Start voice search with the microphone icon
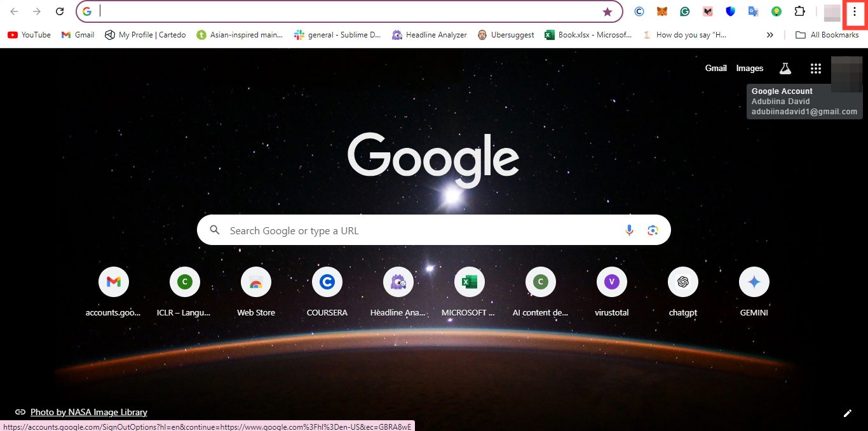 coord(629,230)
